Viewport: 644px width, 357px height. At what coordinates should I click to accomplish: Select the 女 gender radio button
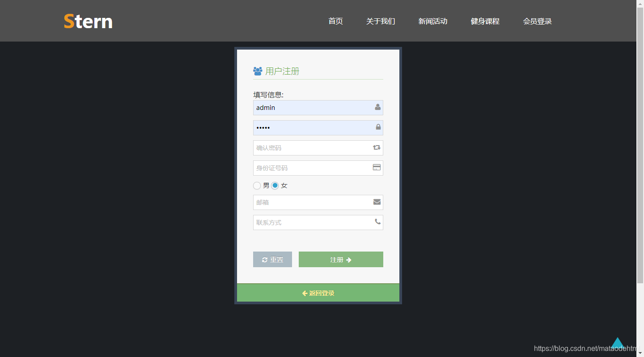(x=275, y=185)
